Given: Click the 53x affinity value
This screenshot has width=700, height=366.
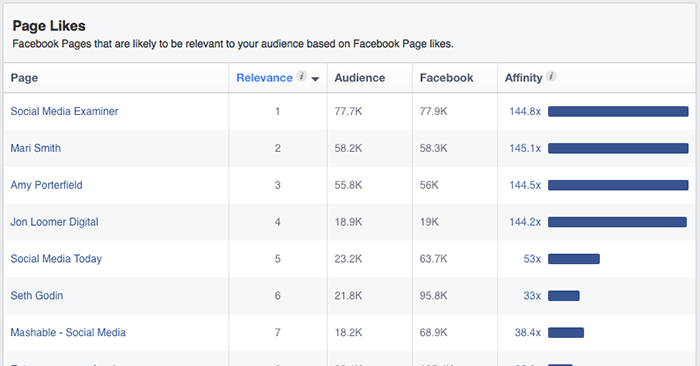Looking at the screenshot, I should [x=532, y=259].
